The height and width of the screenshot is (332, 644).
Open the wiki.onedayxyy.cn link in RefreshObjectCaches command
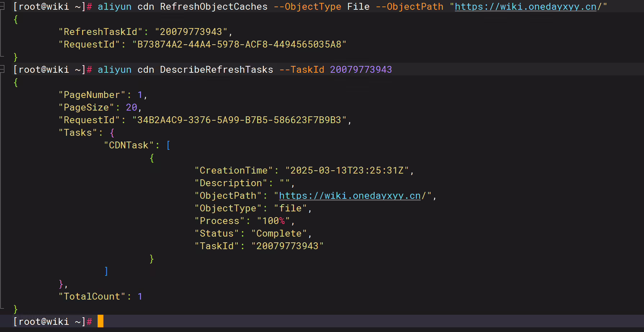(x=526, y=7)
